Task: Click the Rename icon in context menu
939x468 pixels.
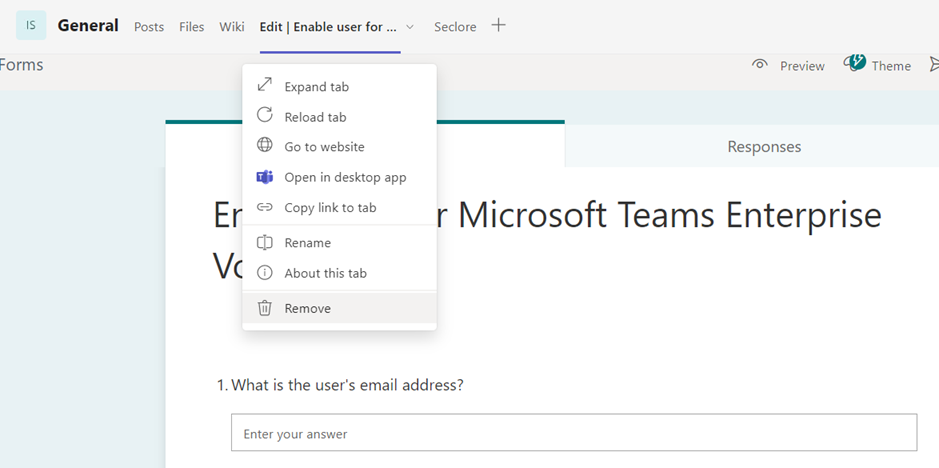Action: [265, 242]
